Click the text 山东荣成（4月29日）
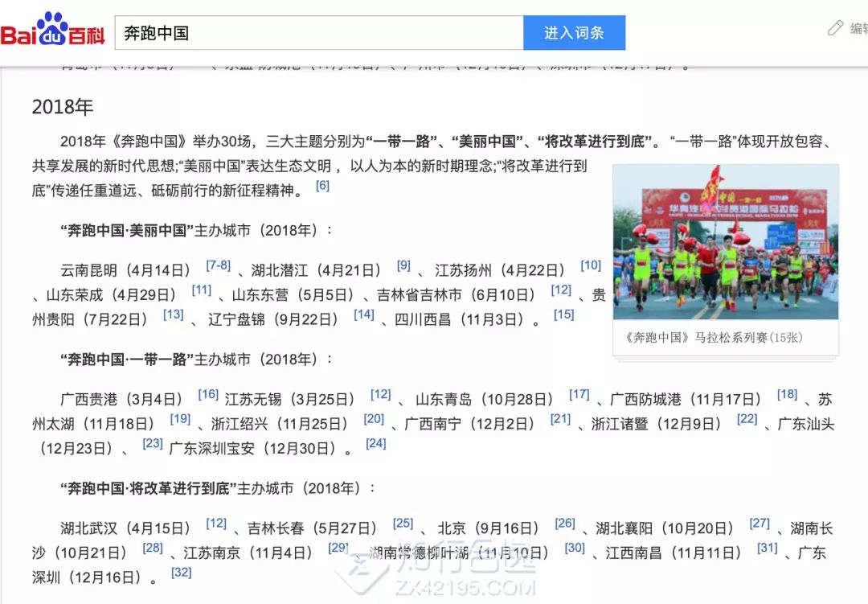Screen dimensions: 868x604 pos(112,295)
